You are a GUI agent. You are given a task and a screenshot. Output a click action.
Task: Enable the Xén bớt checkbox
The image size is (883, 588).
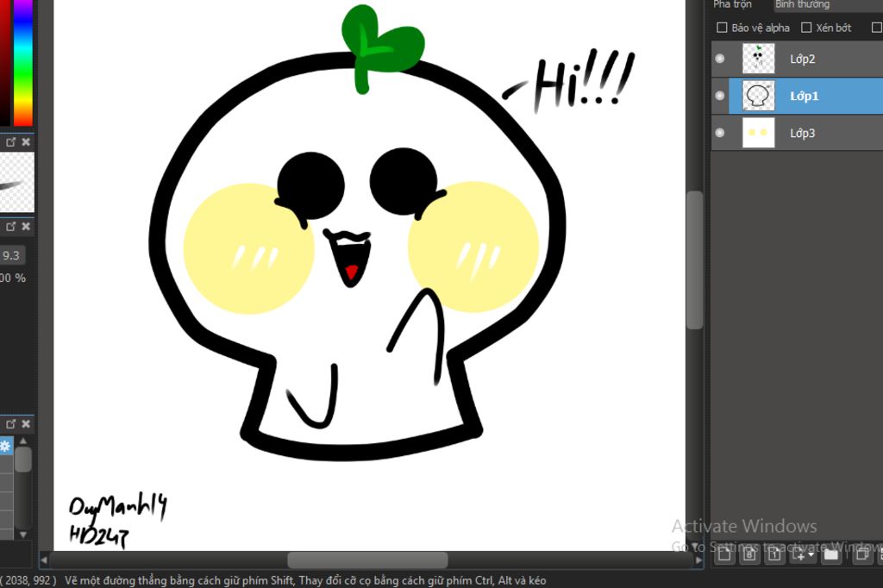806,28
